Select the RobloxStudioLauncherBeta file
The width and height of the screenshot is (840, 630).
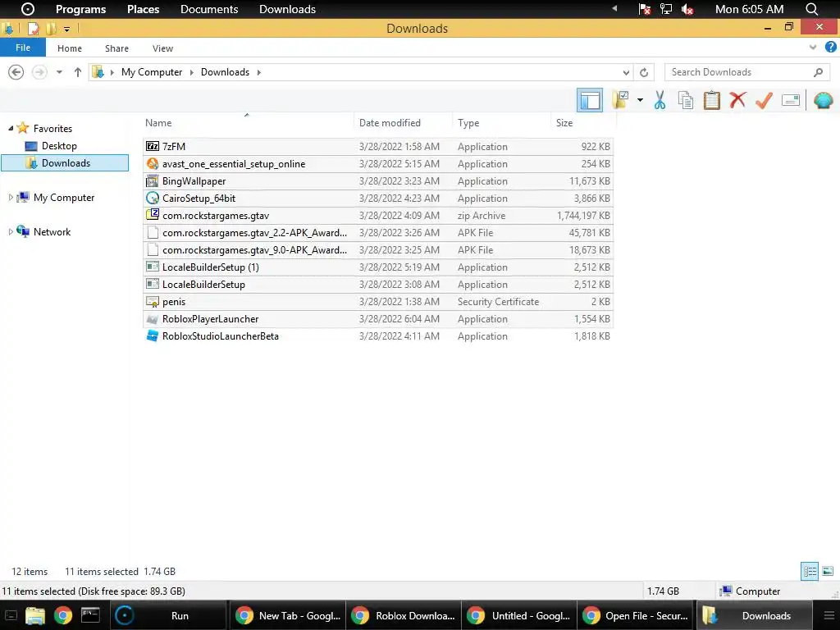coord(378,336)
